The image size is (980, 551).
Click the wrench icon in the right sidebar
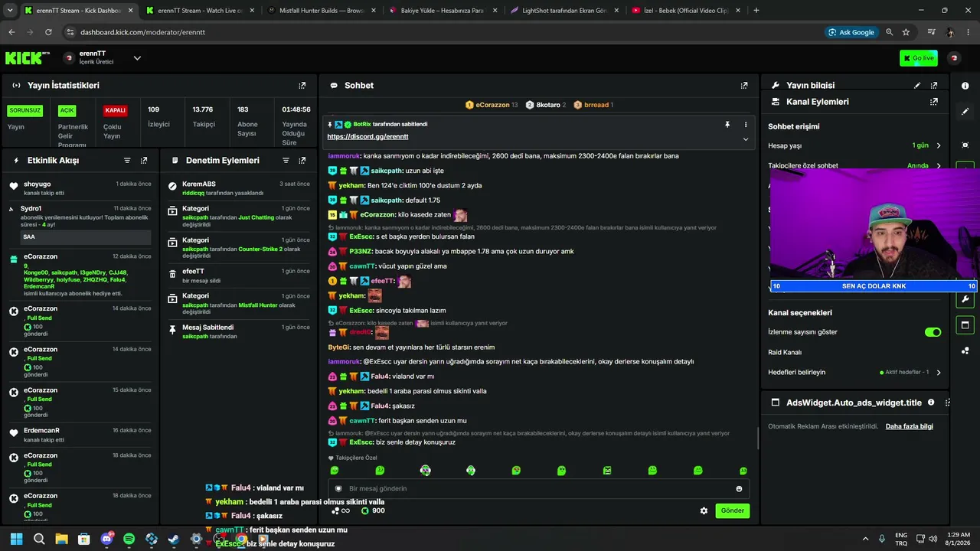click(x=965, y=300)
